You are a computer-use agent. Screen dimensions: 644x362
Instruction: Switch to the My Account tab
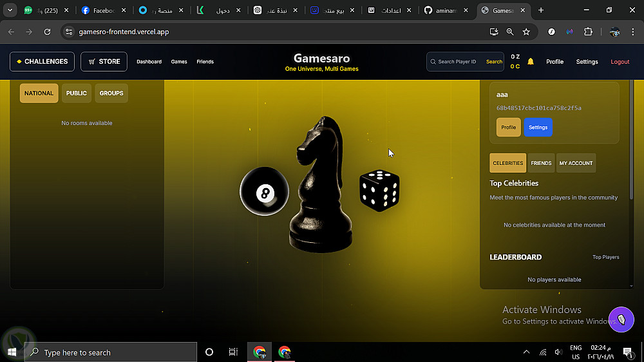pyautogui.click(x=576, y=163)
